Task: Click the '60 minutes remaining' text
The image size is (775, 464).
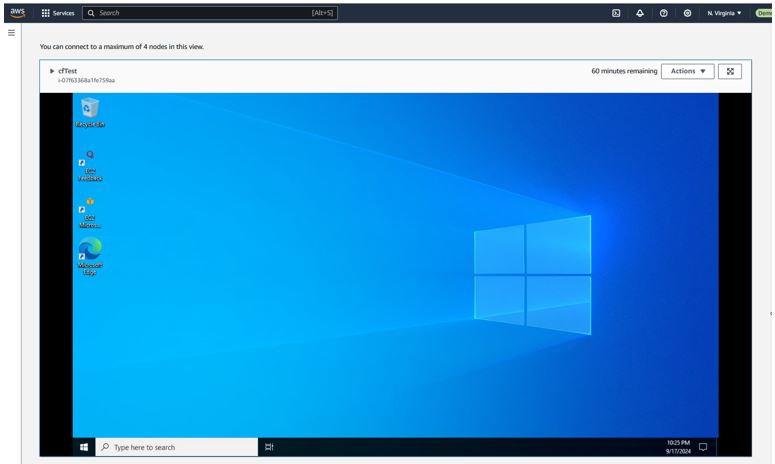Action: [x=624, y=71]
